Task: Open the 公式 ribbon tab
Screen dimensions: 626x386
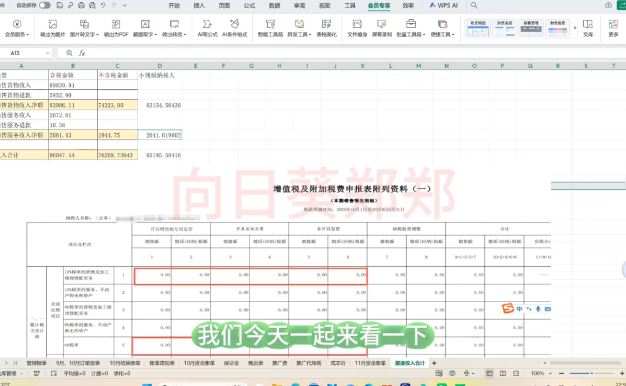Action: click(249, 5)
